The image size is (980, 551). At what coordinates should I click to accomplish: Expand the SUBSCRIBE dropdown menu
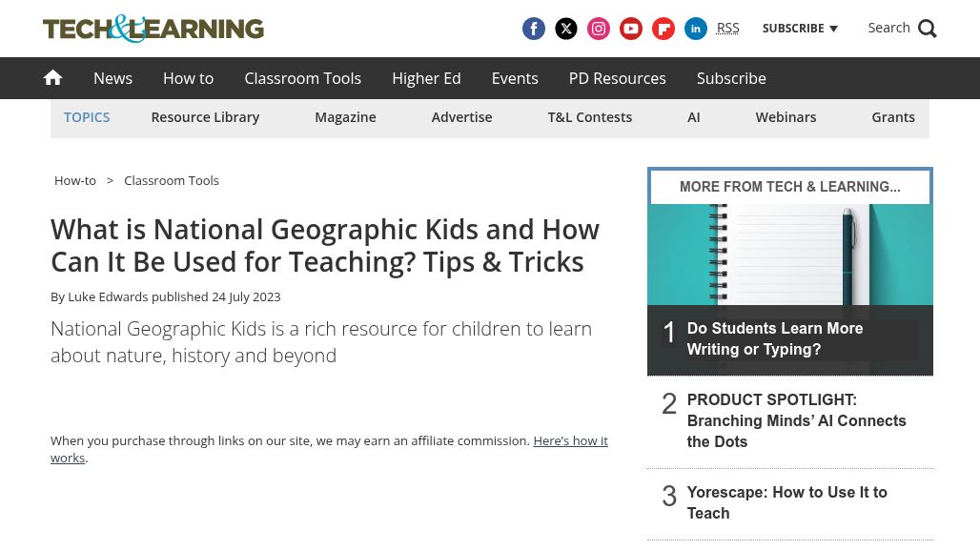coord(800,28)
